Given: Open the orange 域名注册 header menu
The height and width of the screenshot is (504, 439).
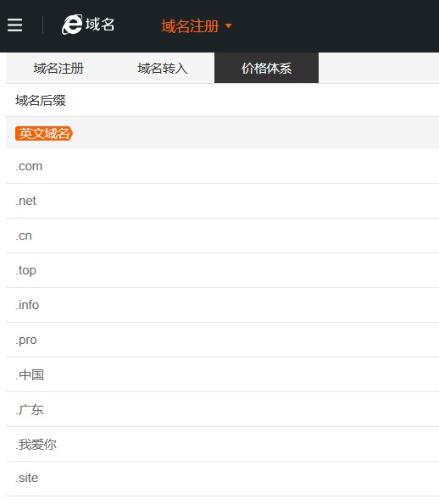Looking at the screenshot, I should click(190, 25).
